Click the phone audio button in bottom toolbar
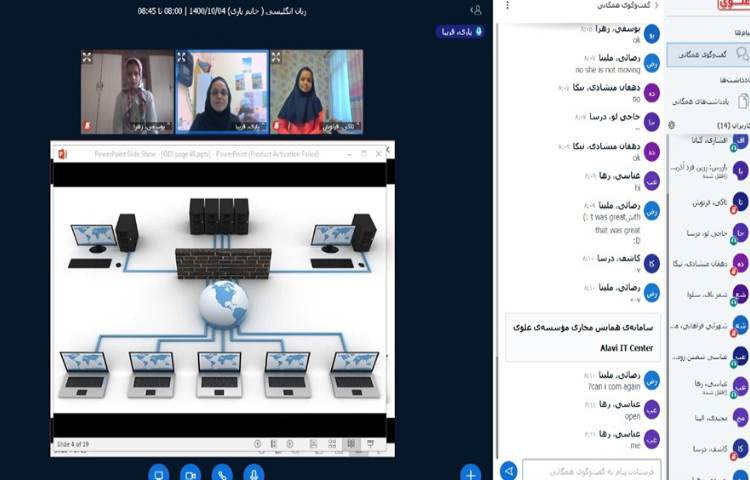 (222, 473)
